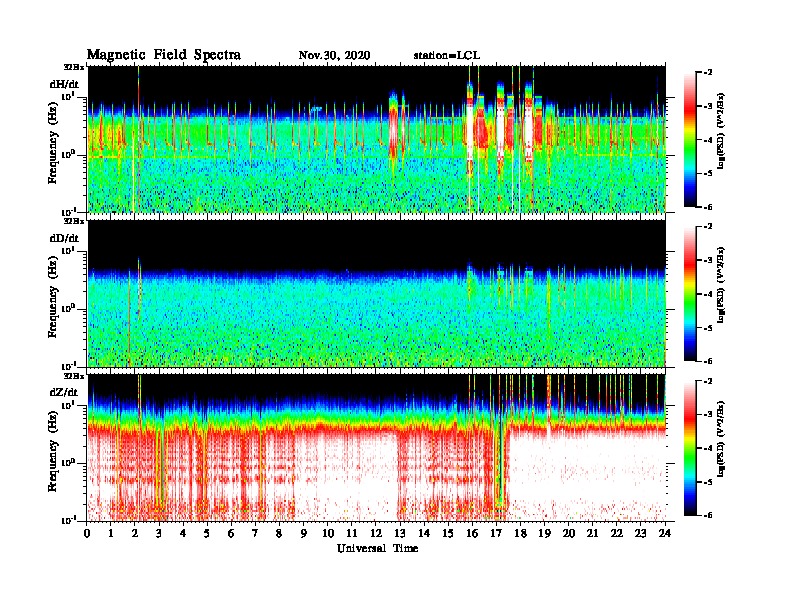Click hour "9" on the time axis

(x=304, y=533)
